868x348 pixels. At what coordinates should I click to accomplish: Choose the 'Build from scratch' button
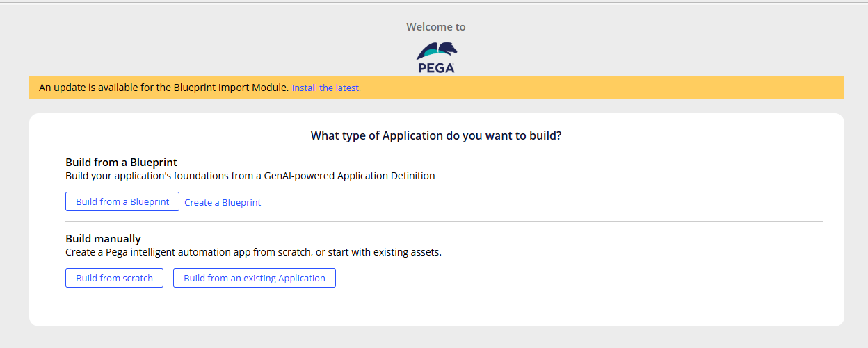point(114,278)
